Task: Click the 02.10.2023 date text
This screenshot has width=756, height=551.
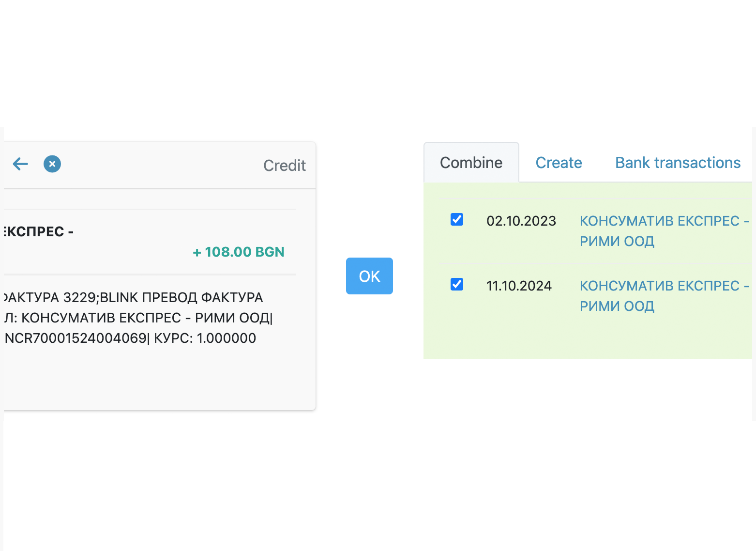Action: pos(521,221)
